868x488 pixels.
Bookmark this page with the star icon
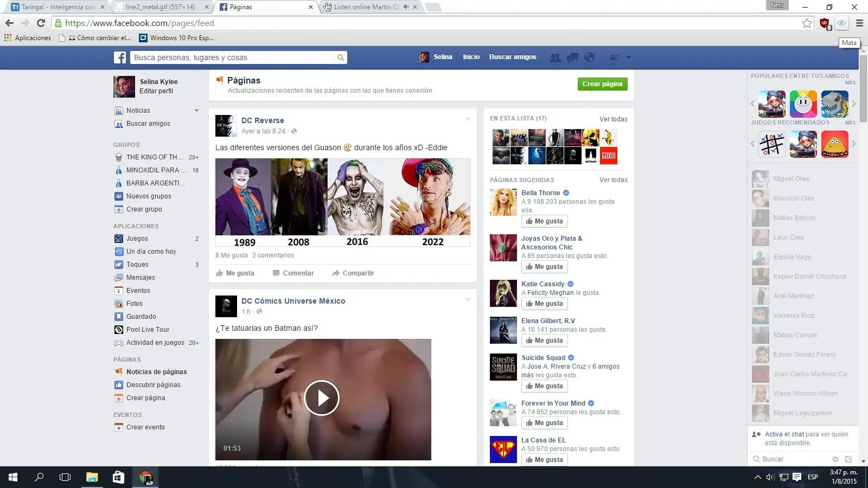coord(807,23)
